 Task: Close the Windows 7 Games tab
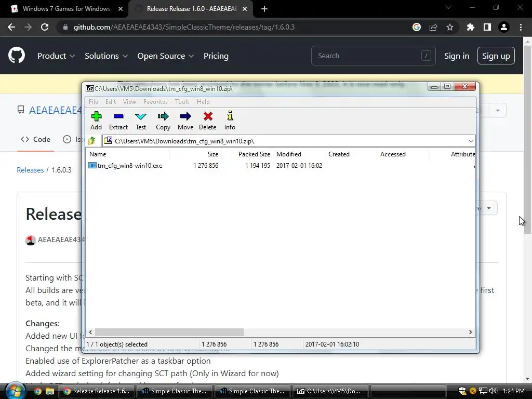coord(121,9)
